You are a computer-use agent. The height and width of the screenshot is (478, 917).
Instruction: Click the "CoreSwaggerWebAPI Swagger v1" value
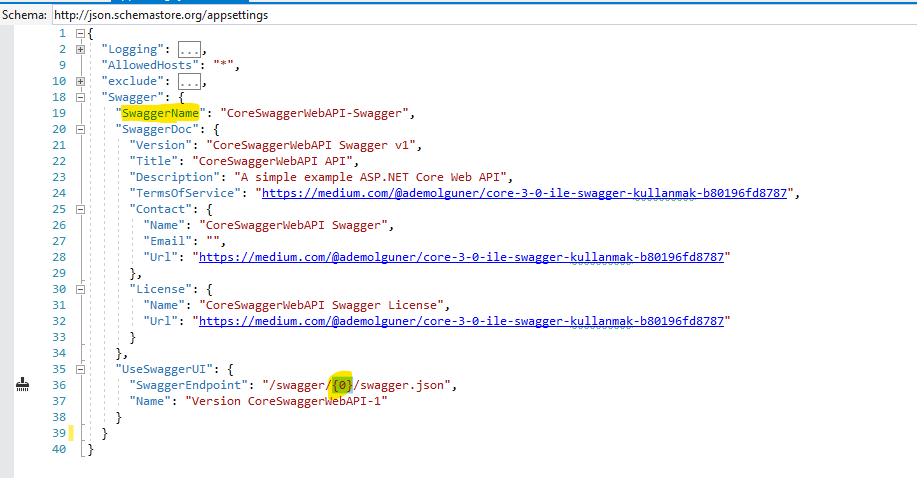[x=311, y=145]
